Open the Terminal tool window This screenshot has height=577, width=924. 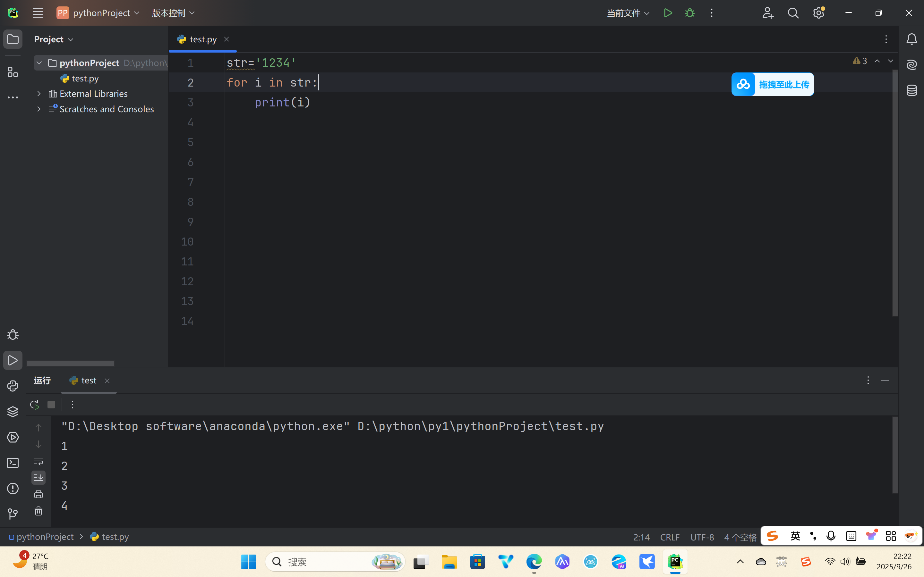13,463
